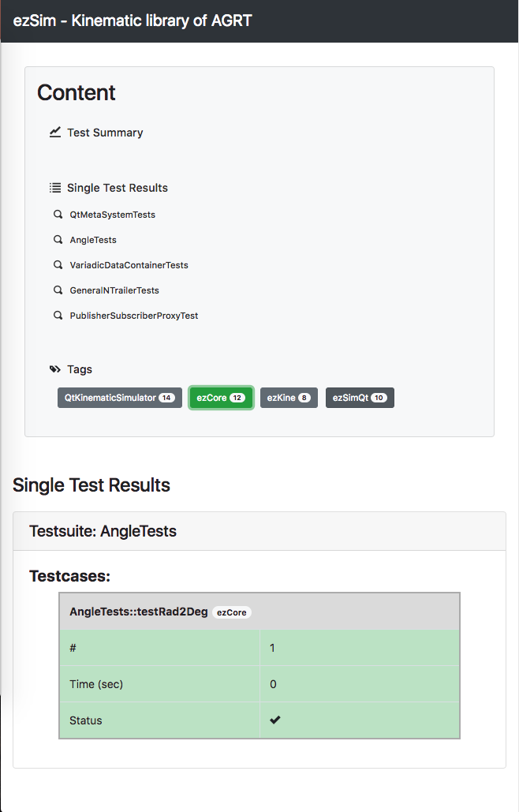This screenshot has height=812, width=519.
Task: Go to PublisherSubscriberProxyTest results
Action: tap(134, 316)
